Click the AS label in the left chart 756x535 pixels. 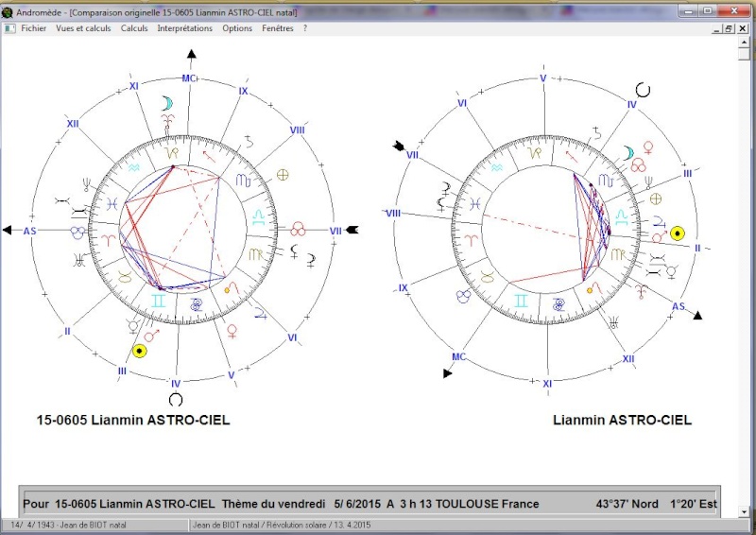click(30, 231)
